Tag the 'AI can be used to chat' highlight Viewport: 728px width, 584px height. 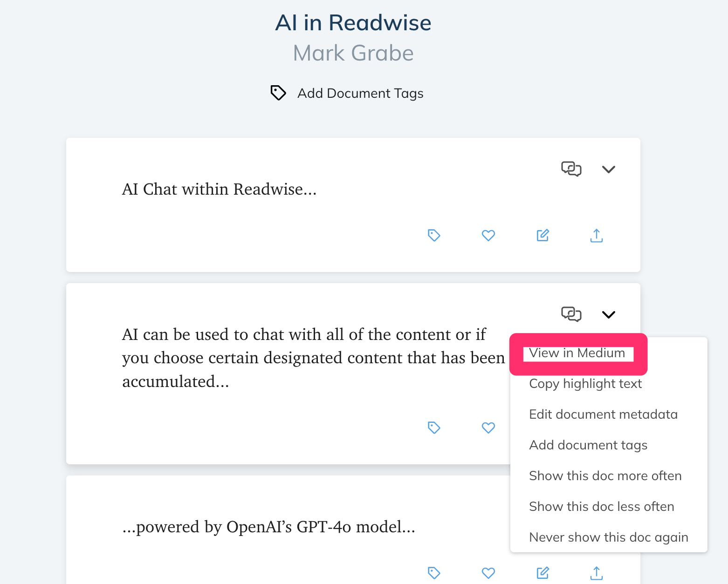click(434, 428)
